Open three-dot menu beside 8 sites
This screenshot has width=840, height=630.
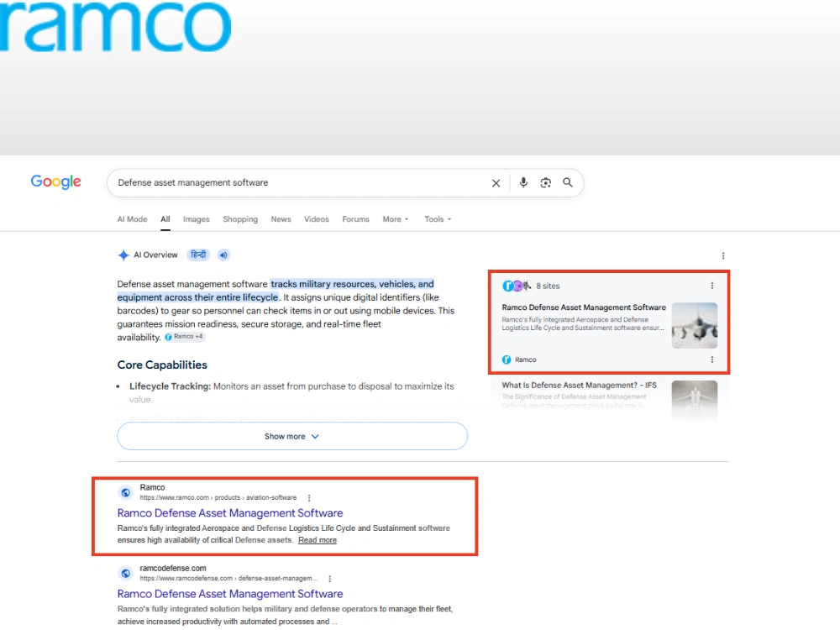(x=712, y=286)
